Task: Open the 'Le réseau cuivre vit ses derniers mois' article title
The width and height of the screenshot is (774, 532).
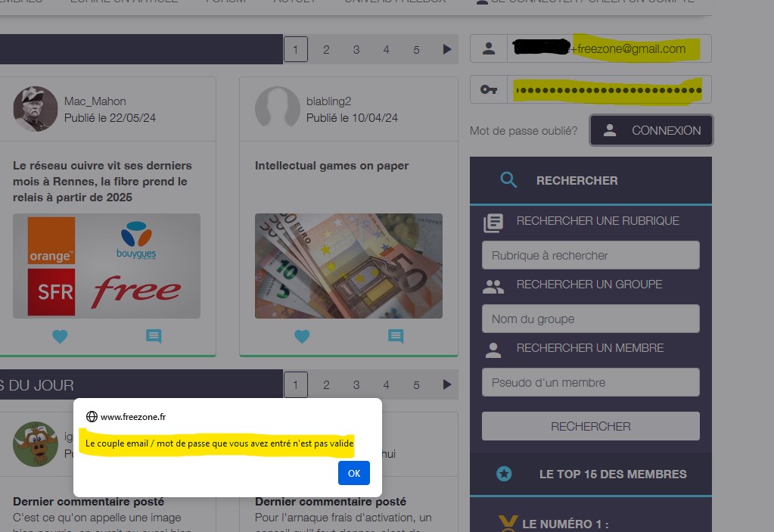Action: tap(102, 181)
